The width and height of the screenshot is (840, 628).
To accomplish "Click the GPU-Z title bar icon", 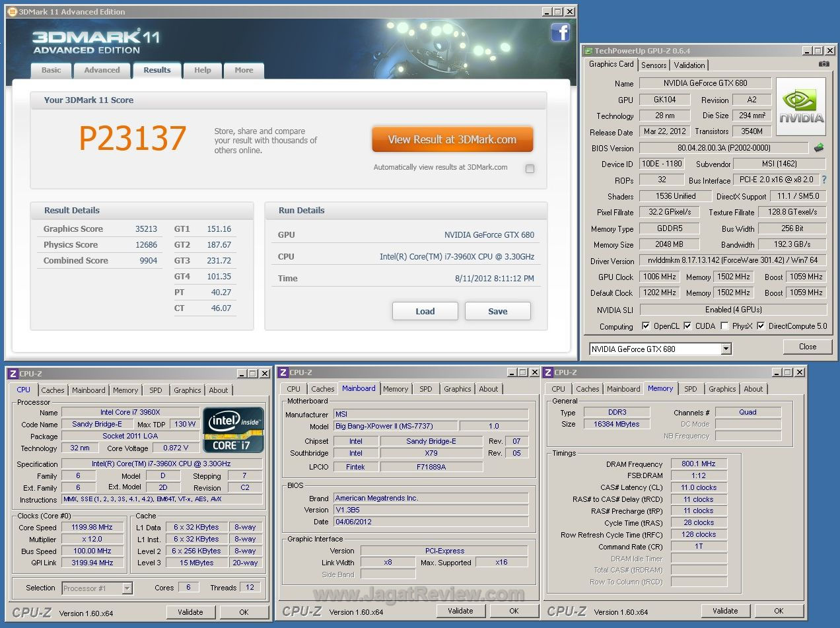I will (588, 51).
